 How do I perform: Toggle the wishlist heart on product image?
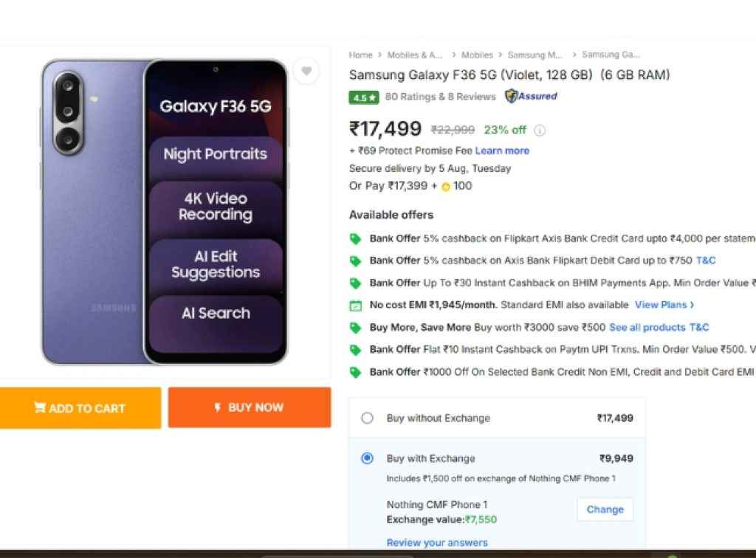coord(306,71)
